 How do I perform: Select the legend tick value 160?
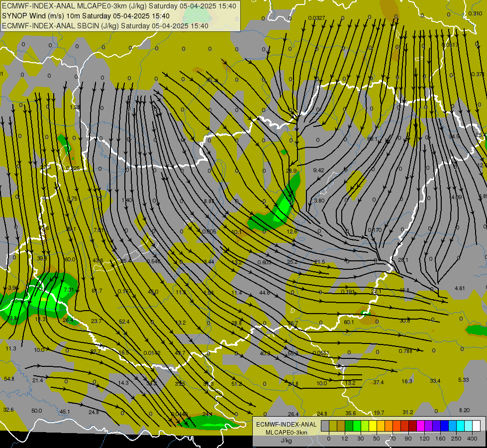[440, 439]
